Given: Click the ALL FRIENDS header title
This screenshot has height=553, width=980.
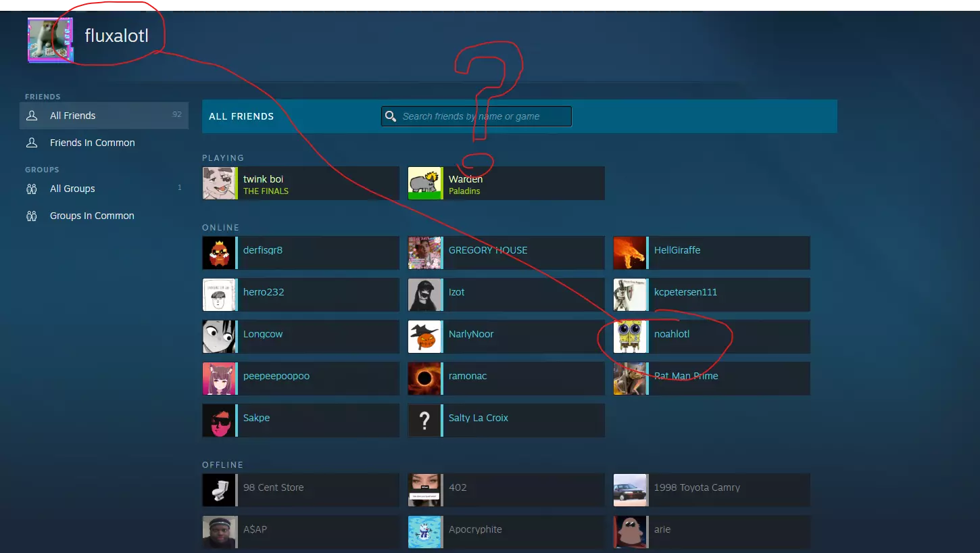Looking at the screenshot, I should coord(241,116).
